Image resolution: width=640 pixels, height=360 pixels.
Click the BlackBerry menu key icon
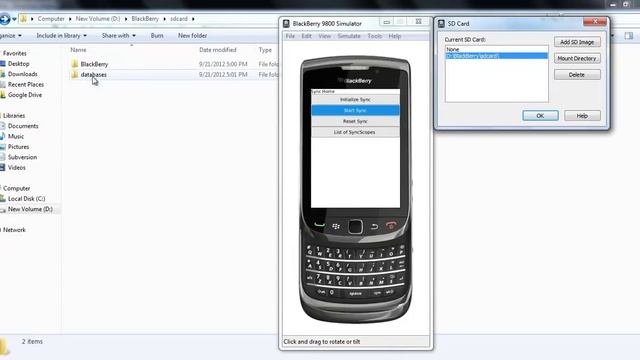point(336,226)
